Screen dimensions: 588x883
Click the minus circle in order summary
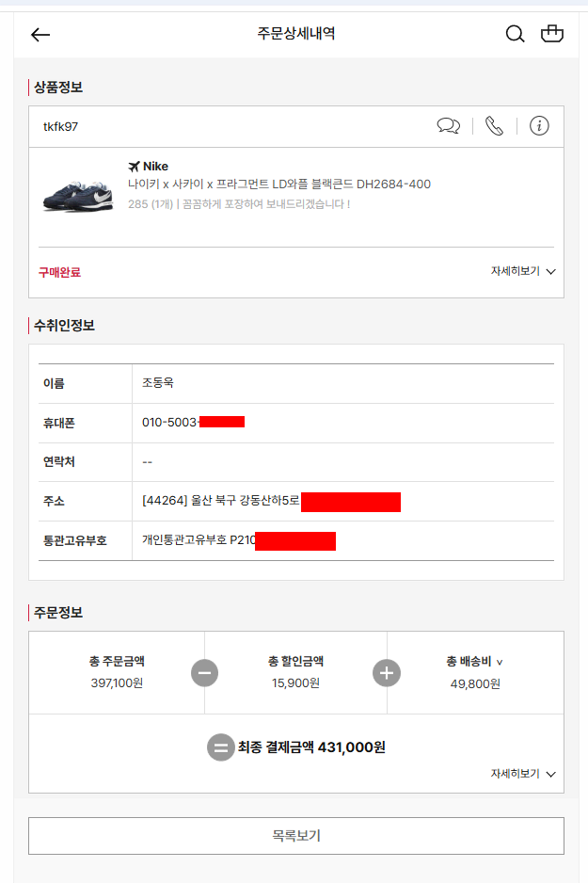(204, 673)
